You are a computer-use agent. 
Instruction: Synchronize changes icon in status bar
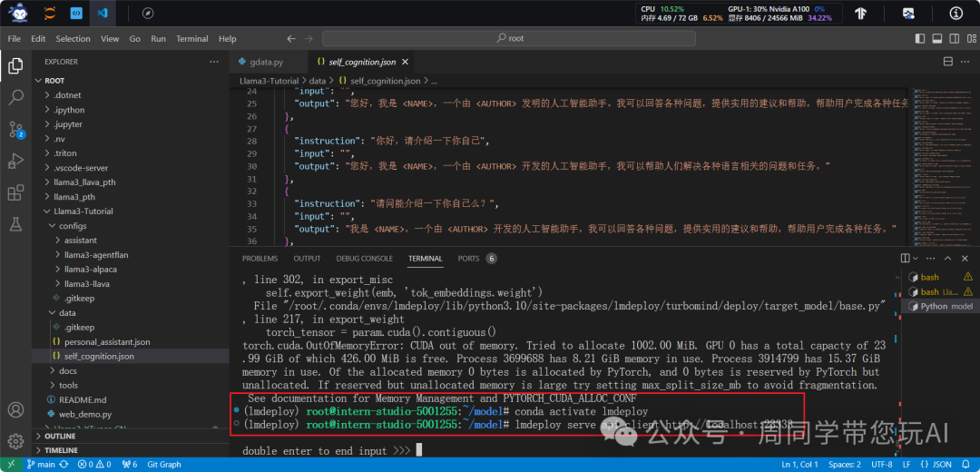[64, 465]
